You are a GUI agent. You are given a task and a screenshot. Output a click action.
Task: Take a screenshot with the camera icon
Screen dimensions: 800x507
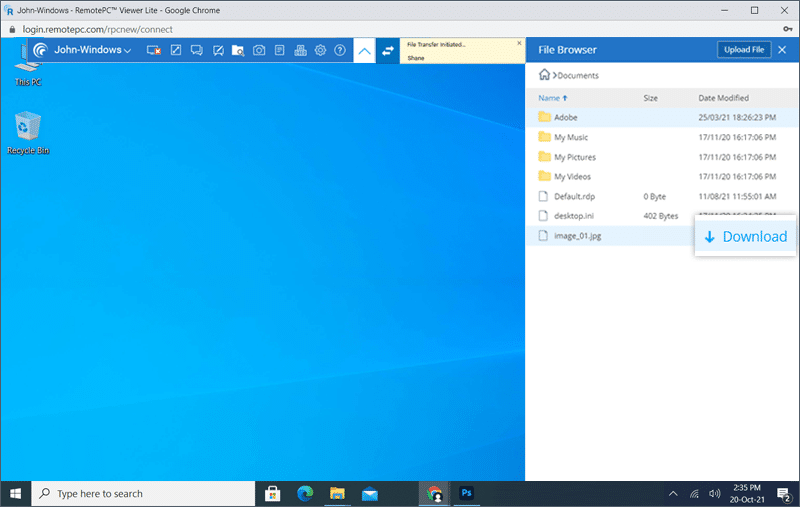[259, 50]
